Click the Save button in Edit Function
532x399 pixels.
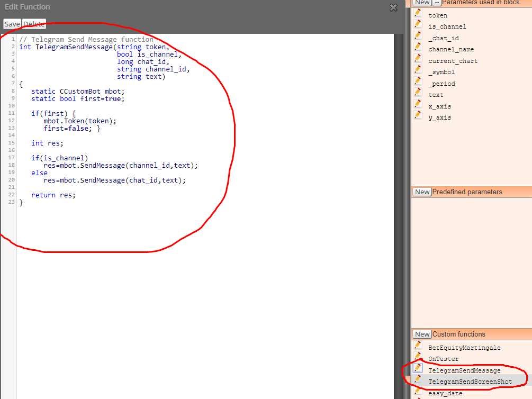[12, 24]
